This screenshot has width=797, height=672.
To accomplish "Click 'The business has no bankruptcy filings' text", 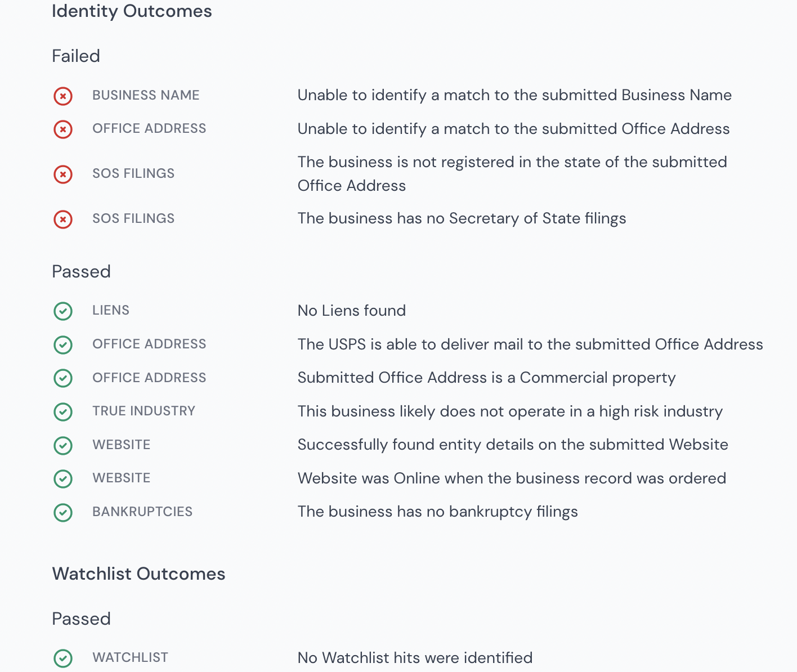I will click(x=438, y=512).
